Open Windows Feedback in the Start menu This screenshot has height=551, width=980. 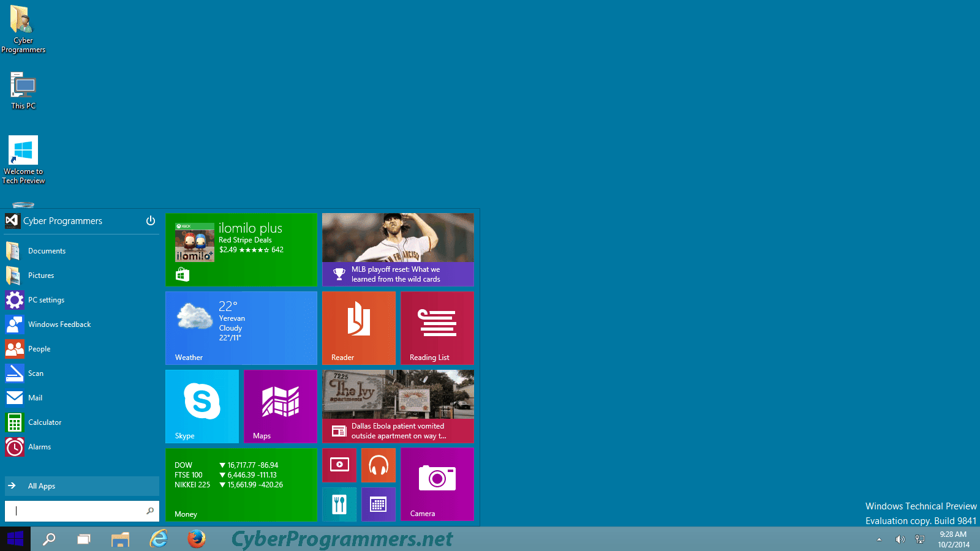tap(81, 324)
